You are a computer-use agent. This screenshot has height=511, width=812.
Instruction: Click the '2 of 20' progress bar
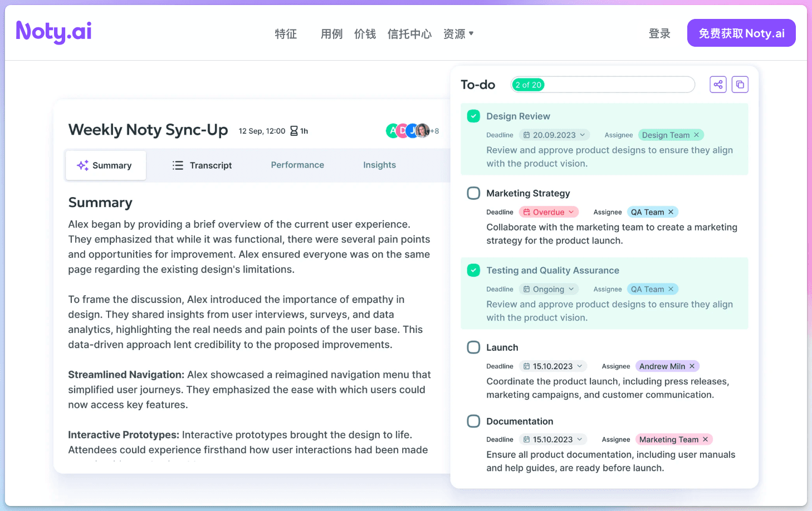[603, 85]
